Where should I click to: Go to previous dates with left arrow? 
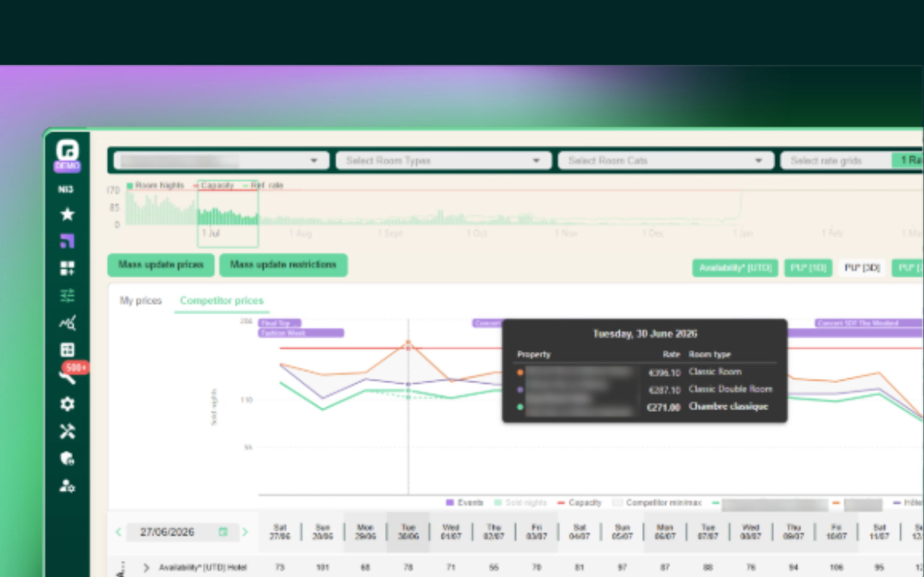click(x=119, y=532)
